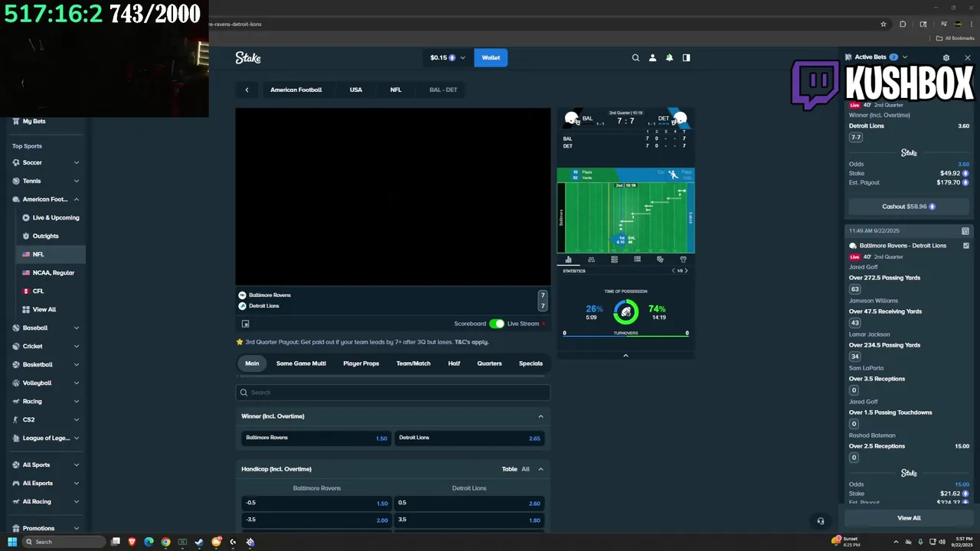This screenshot has width=980, height=551.
Task: Select the Same Game Multi tab
Action: click(x=301, y=364)
